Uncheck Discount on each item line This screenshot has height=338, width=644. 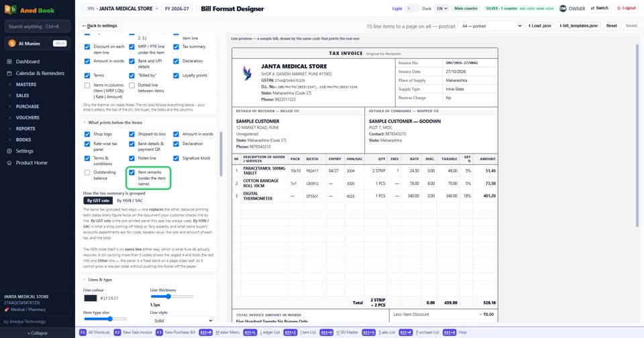(87, 47)
